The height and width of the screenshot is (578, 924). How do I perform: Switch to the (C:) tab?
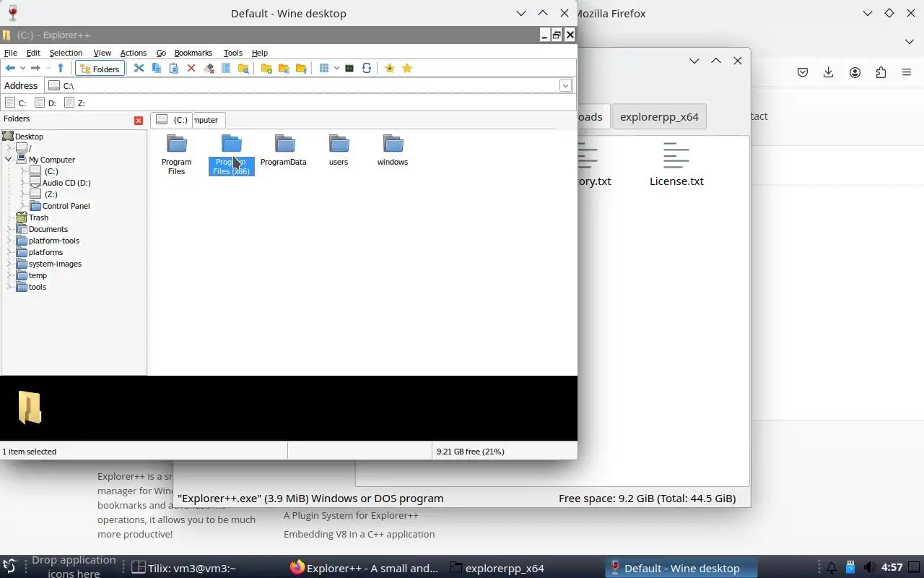pos(172,120)
